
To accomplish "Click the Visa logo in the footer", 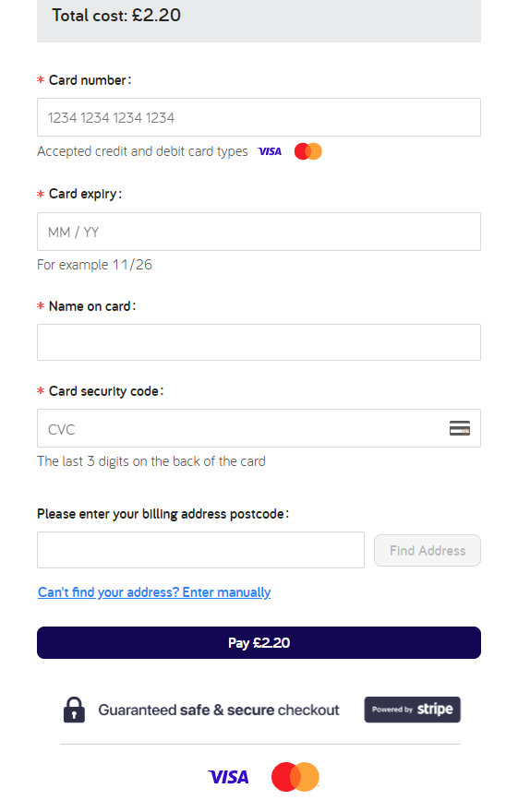I will click(228, 777).
